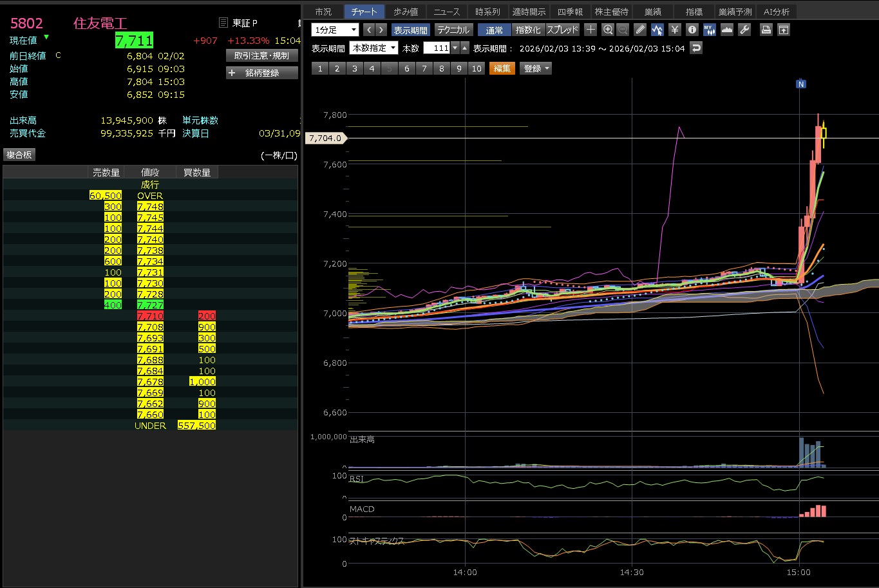Click the 本数 count input field

436,48
